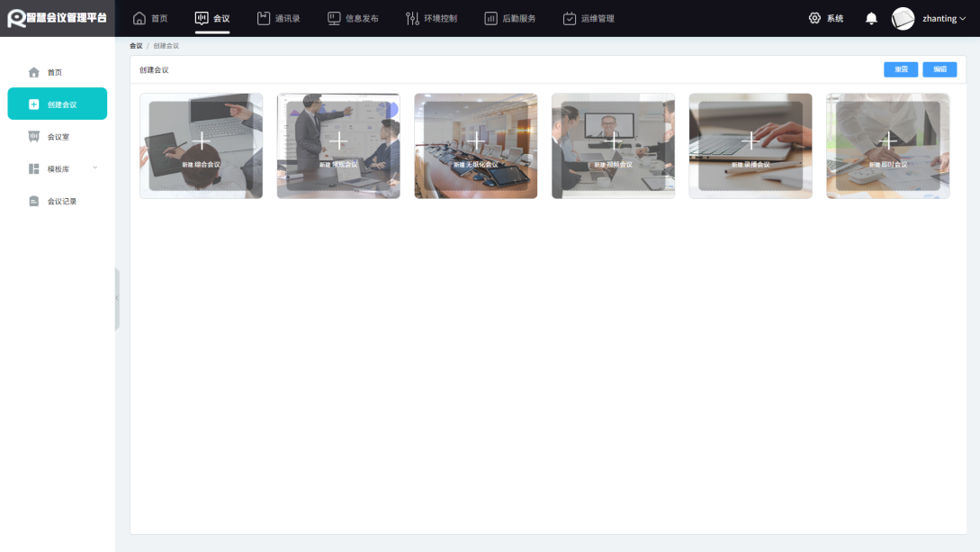Expand the 模板库 template library submenu
Viewport: 980px width, 552px height.
(95, 168)
